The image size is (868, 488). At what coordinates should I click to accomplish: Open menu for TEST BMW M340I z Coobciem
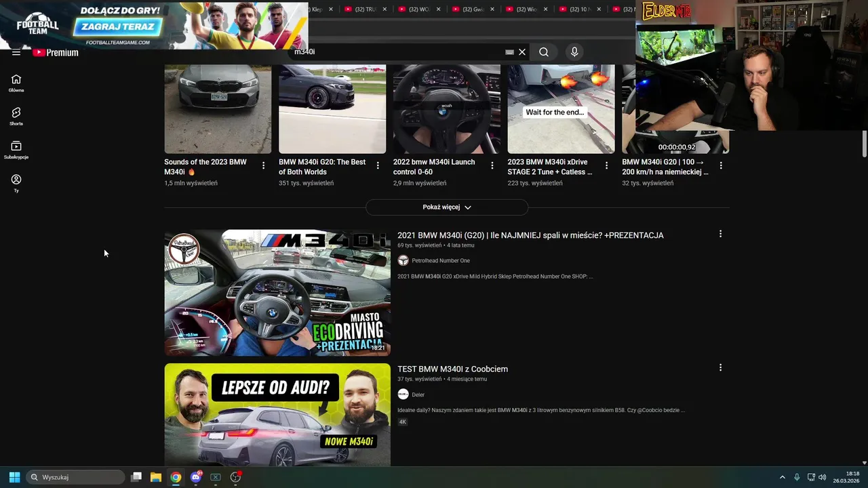[720, 367]
